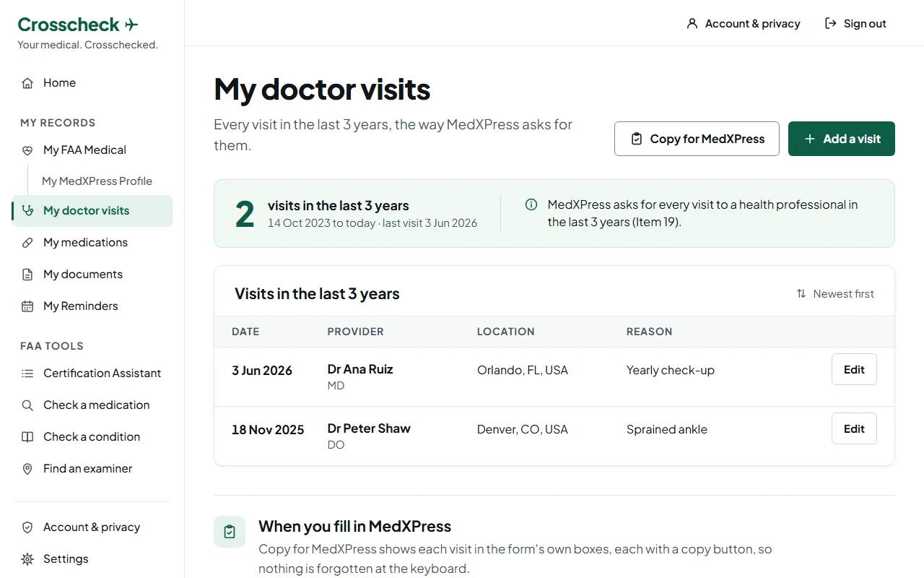Edit the Dr Ana Ruiz visit
Screen dimensions: 924x578
tap(854, 369)
